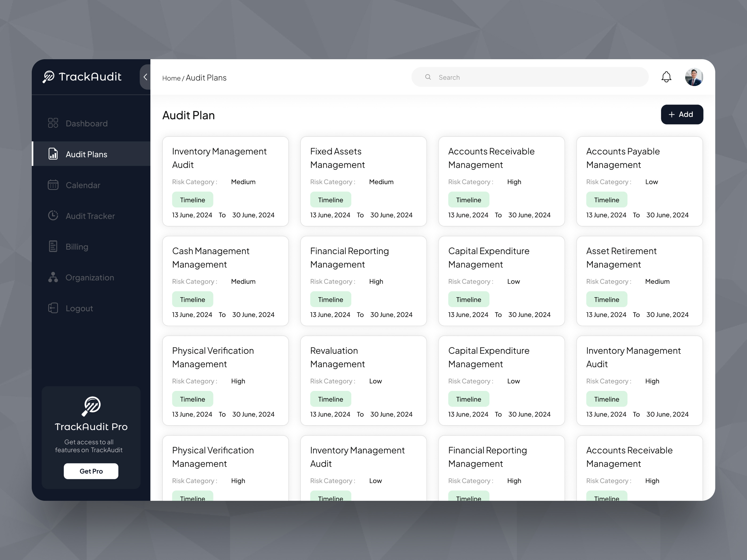
Task: Open notifications via the bell icon
Action: (666, 77)
